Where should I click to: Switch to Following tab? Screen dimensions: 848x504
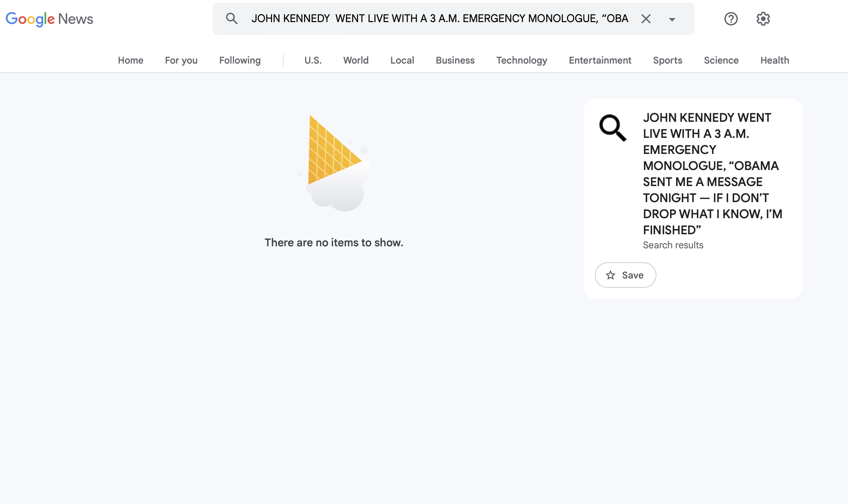click(x=239, y=61)
